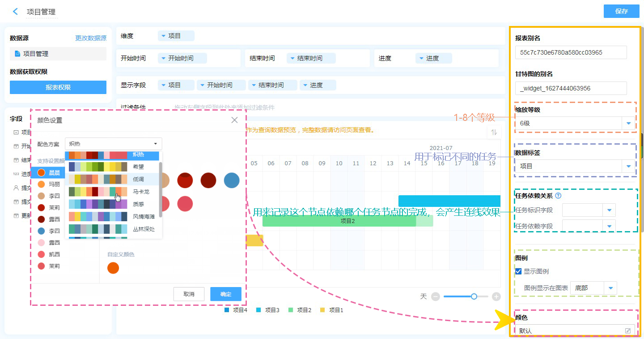
Task: Click the help icon beside 任务依赖关系
Action: click(558, 196)
